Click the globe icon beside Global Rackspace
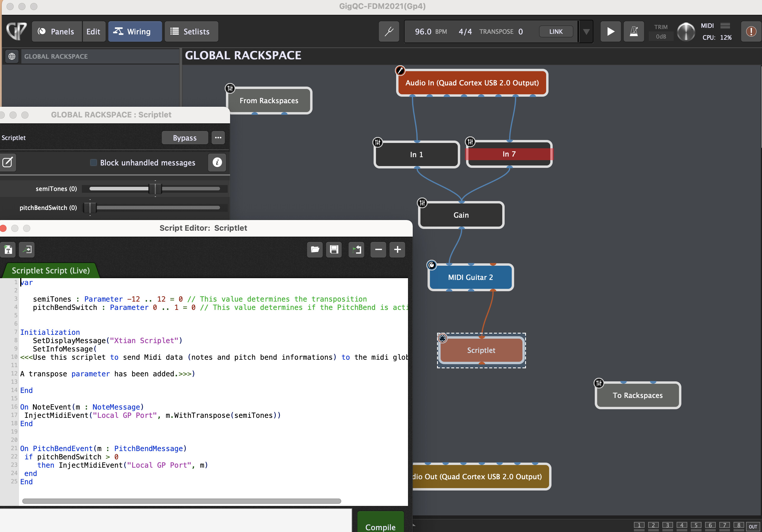 12,56
